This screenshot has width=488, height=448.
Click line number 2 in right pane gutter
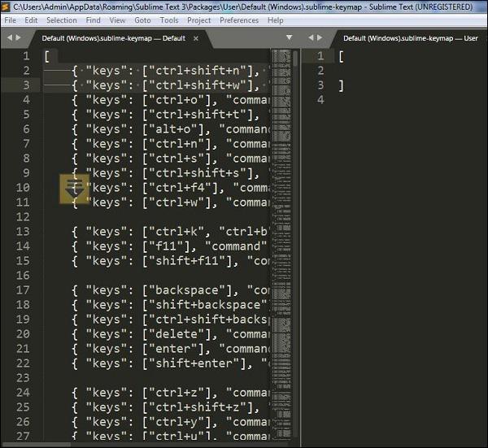click(320, 71)
